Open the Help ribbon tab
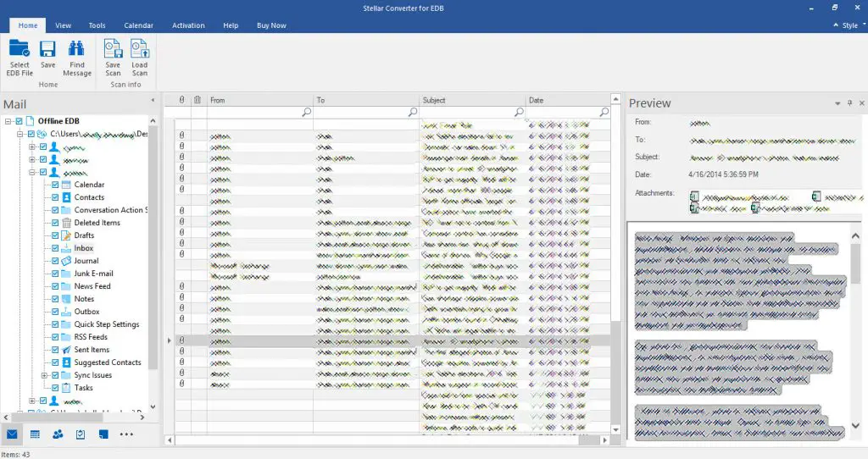Screen dimensions: 868x459 231,25
